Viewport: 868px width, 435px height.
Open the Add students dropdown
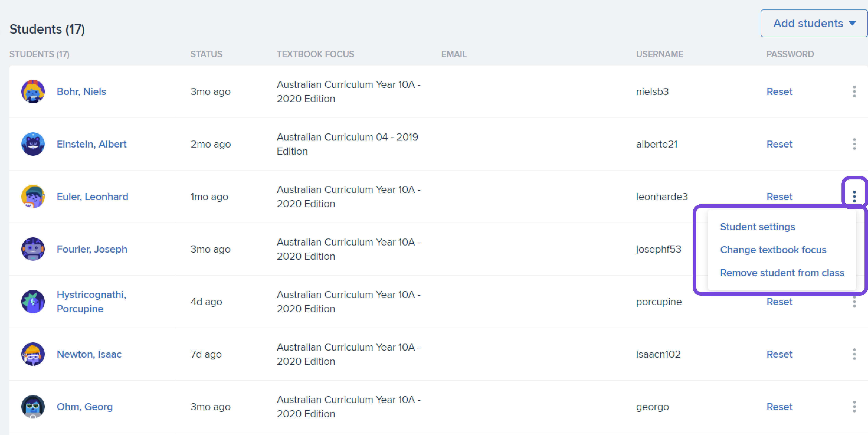[x=814, y=23]
